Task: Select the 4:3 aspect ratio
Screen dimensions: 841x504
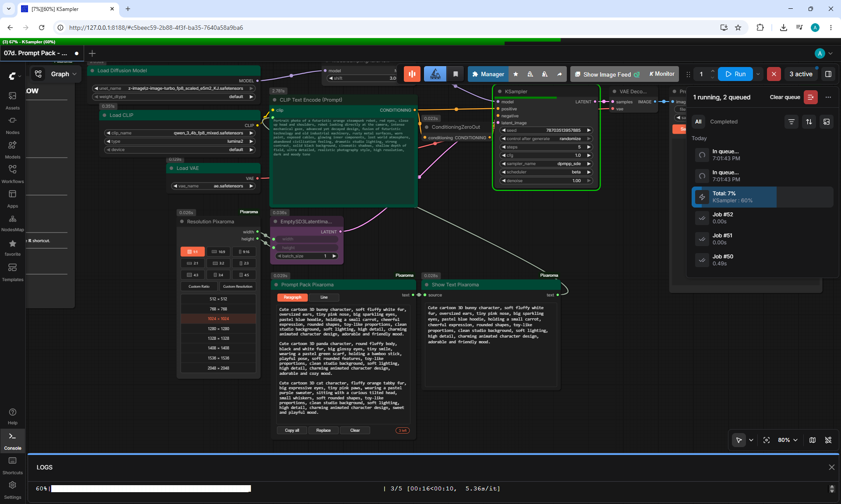Action: 193,275
